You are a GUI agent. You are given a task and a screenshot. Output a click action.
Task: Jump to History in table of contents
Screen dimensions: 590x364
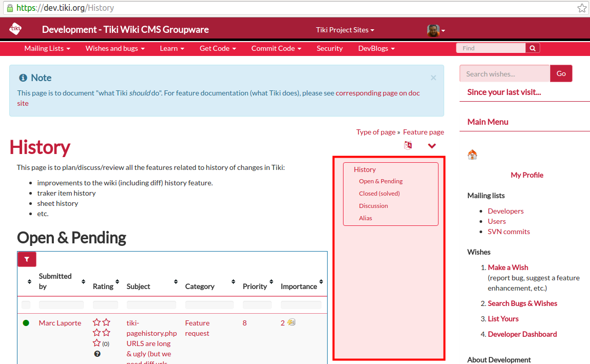point(365,169)
